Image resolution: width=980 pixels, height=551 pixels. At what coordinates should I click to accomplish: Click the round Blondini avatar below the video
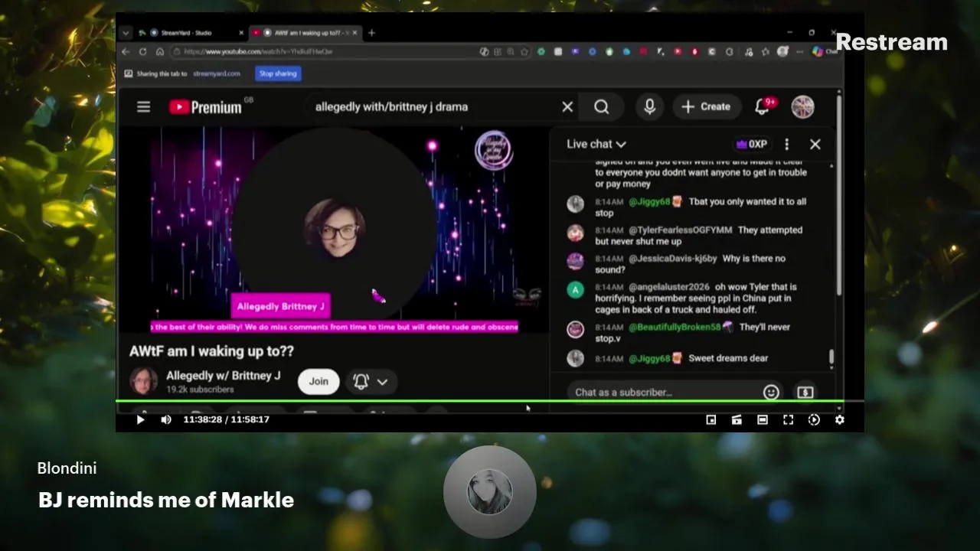click(490, 491)
